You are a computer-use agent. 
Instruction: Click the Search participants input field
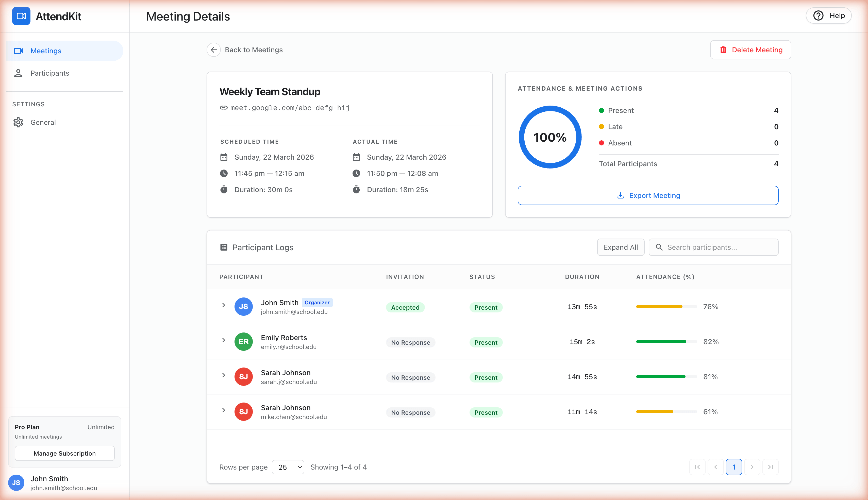713,247
